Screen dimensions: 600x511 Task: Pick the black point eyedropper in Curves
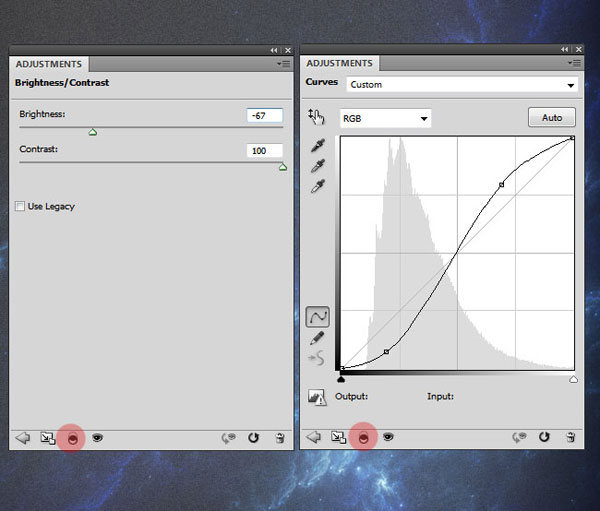pos(318,145)
